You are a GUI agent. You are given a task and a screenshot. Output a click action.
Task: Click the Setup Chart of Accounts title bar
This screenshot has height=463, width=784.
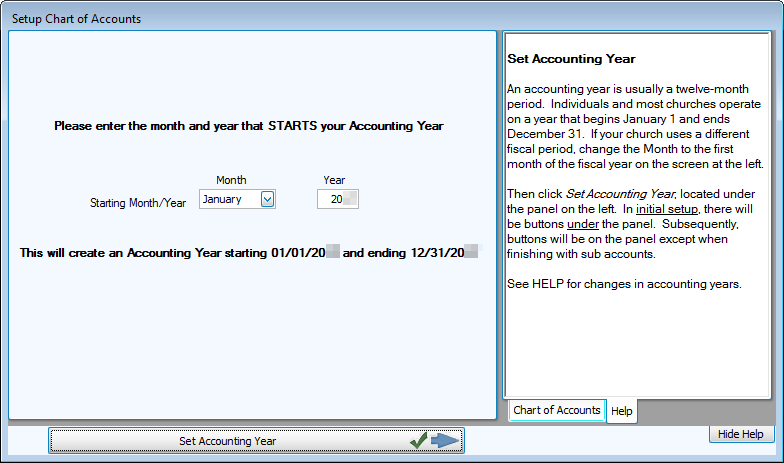76,18
